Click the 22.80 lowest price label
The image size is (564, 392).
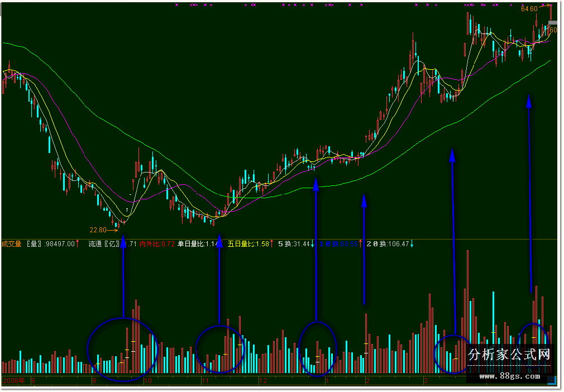[98, 230]
